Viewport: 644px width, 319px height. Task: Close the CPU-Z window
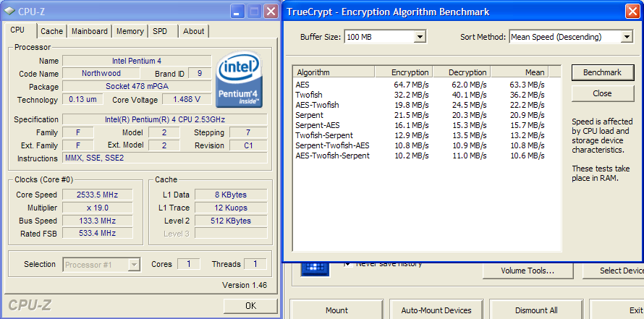click(x=271, y=12)
